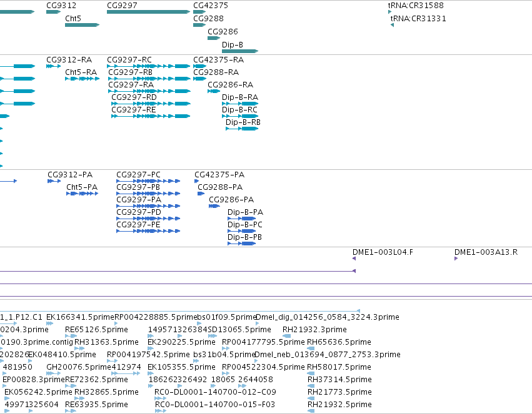Click transcript Dip-B-RC
The height and width of the screenshot is (414, 532).
pyautogui.click(x=239, y=110)
